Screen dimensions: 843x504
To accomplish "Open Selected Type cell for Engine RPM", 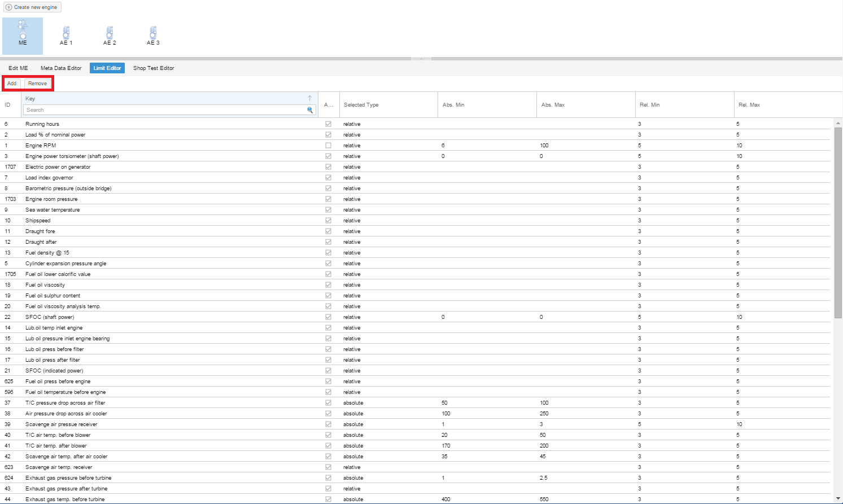I will [x=388, y=146].
